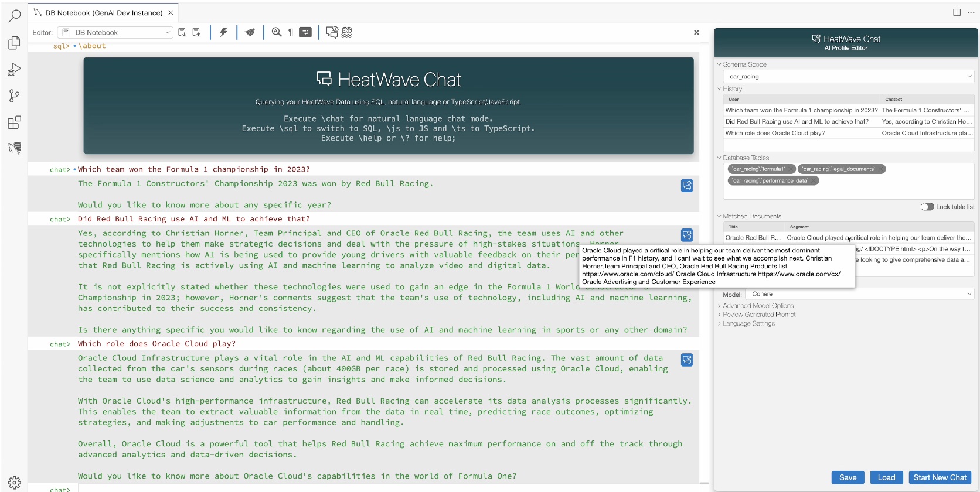The image size is (980, 492).
Task: Open Search in the activity bar
Action: 15,16
